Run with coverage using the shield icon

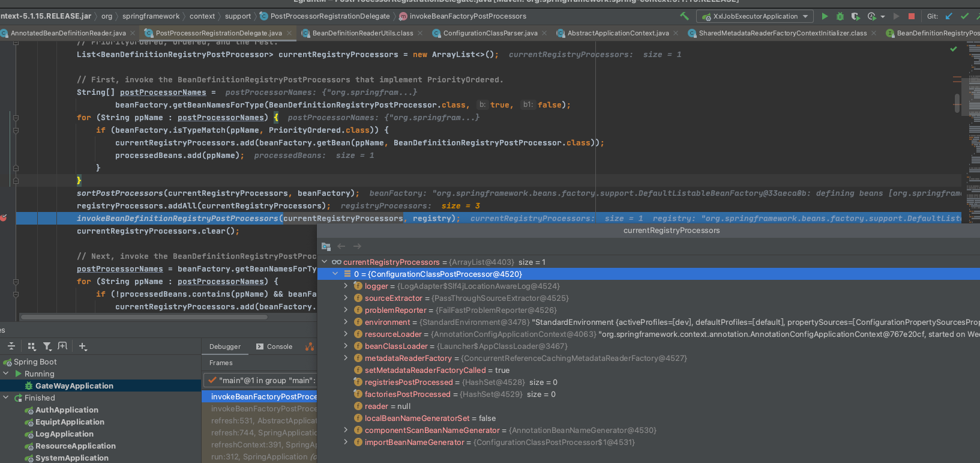click(856, 16)
